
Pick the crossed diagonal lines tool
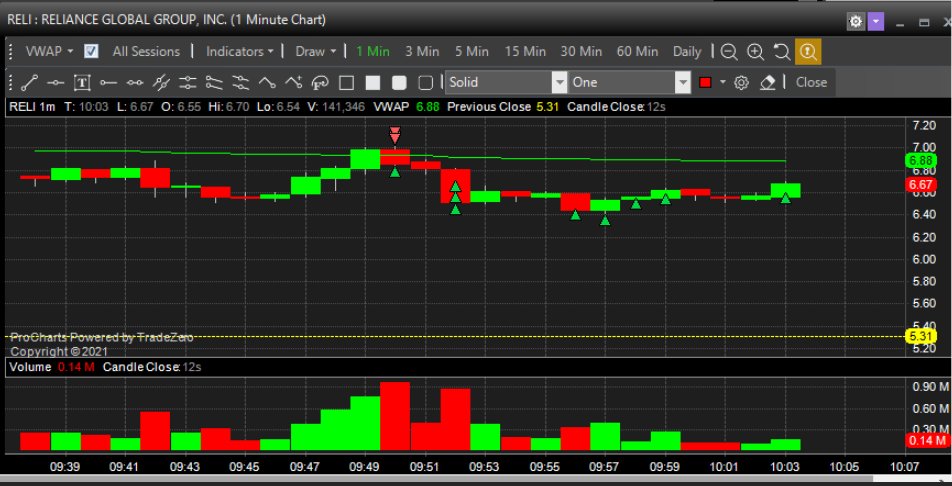[x=161, y=82]
